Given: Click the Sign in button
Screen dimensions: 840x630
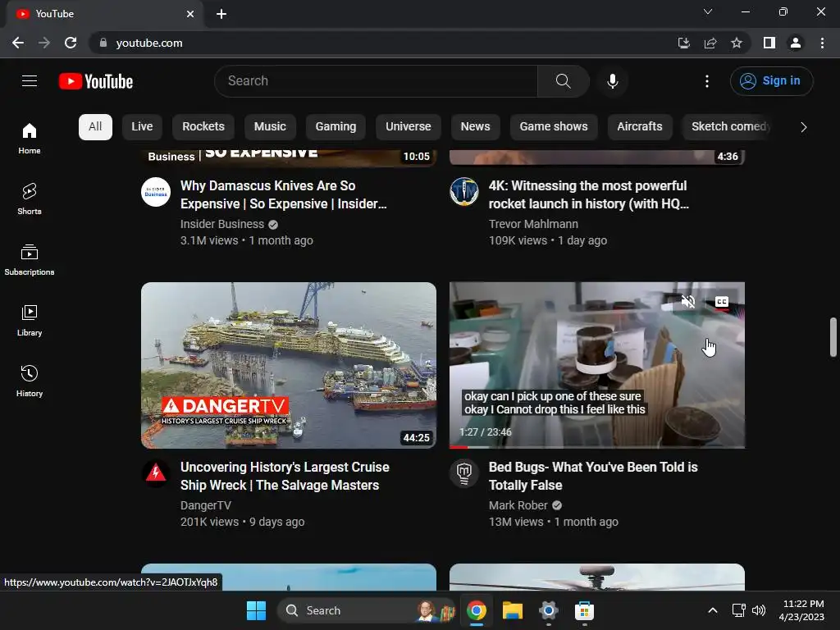Looking at the screenshot, I should (x=771, y=81).
